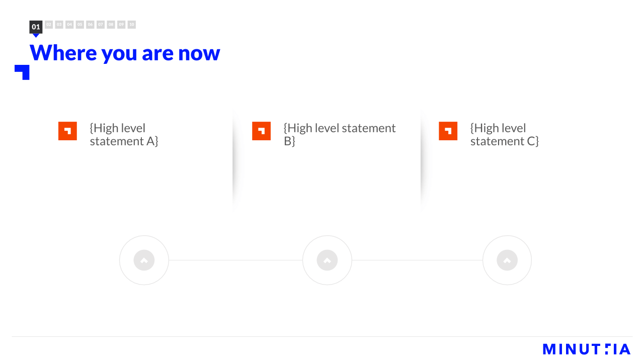Open section 05 marker
This screenshot has width=644, height=362.
click(x=79, y=24)
